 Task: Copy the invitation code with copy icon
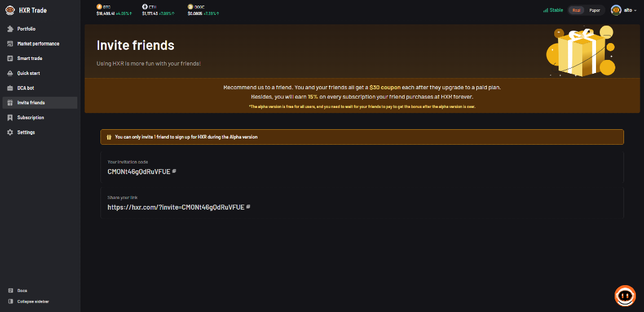[x=174, y=171]
